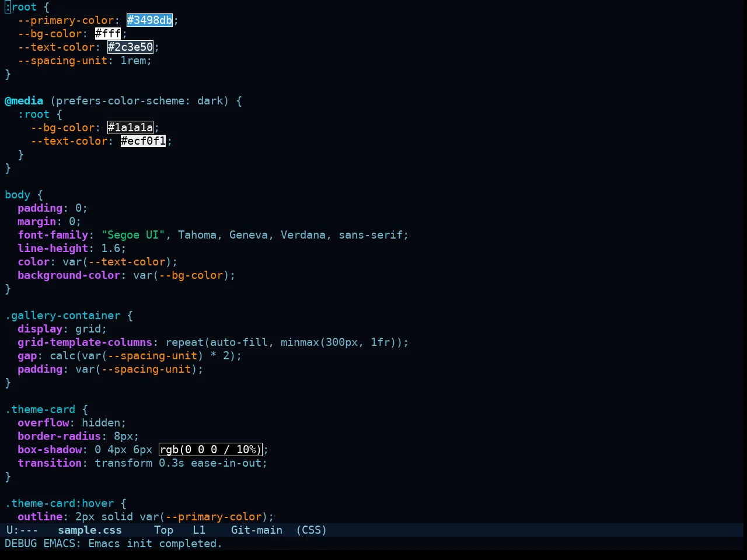Click the overflow property
Viewport: 747px width, 560px height.
click(43, 423)
